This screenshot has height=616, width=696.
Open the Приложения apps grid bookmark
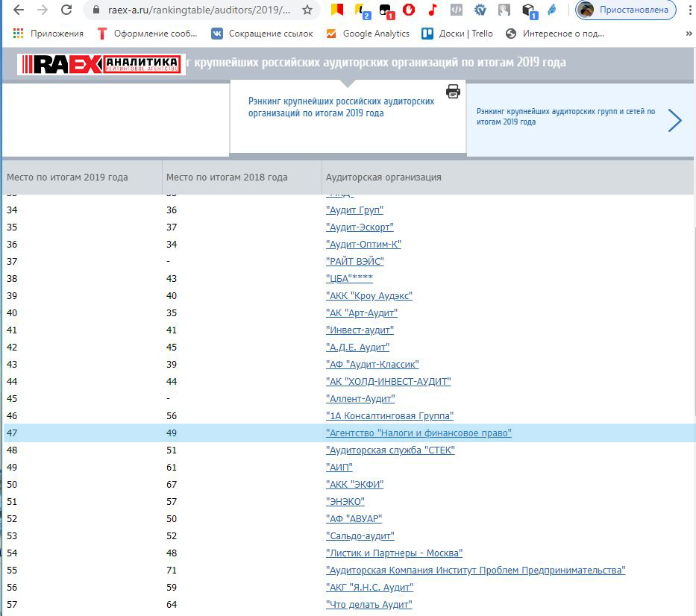pos(48,34)
